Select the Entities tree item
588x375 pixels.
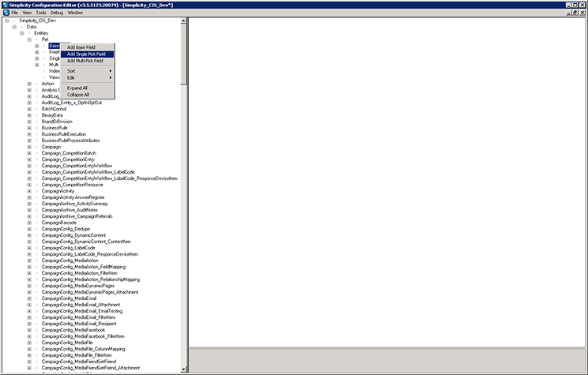coord(41,33)
